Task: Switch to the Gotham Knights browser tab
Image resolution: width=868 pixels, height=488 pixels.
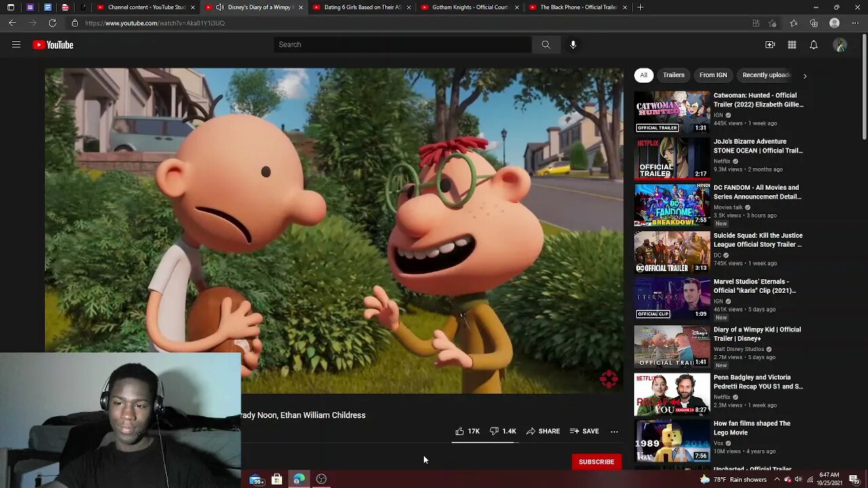Action: point(469,7)
